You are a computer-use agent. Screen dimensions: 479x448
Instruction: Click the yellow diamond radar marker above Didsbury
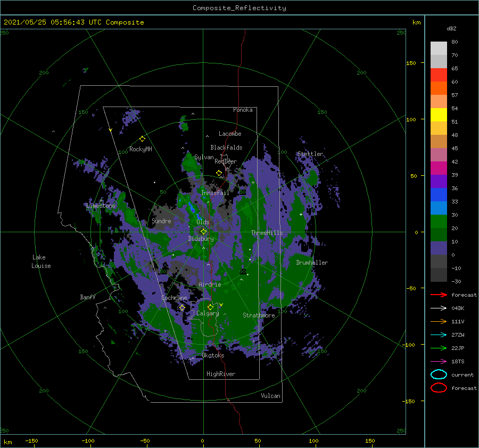coord(203,232)
